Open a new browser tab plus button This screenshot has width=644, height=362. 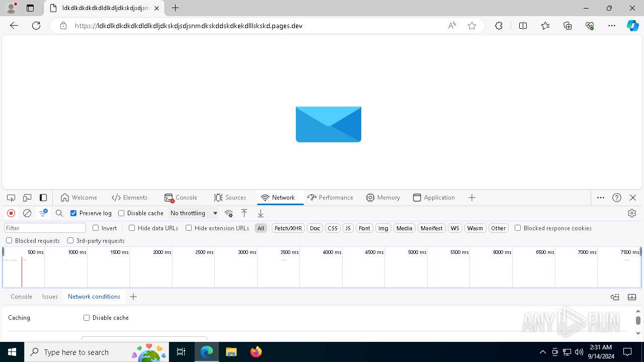175,8
